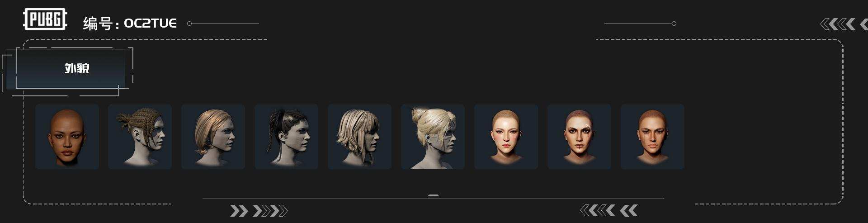Select the pale-skinned front-facing face thumbnail
Screen dimensions: 868x223
pyautogui.click(x=506, y=137)
